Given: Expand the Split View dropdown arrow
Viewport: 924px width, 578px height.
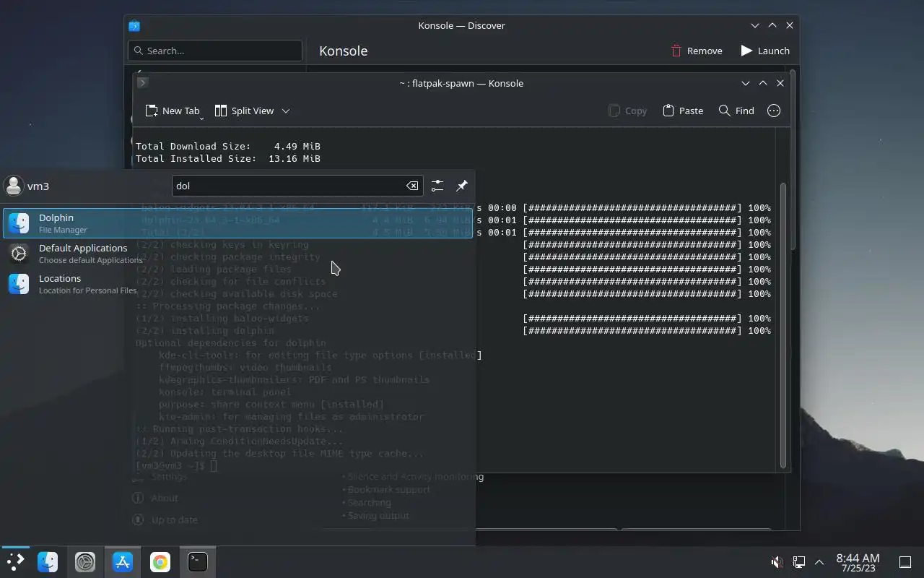Looking at the screenshot, I should click(286, 111).
